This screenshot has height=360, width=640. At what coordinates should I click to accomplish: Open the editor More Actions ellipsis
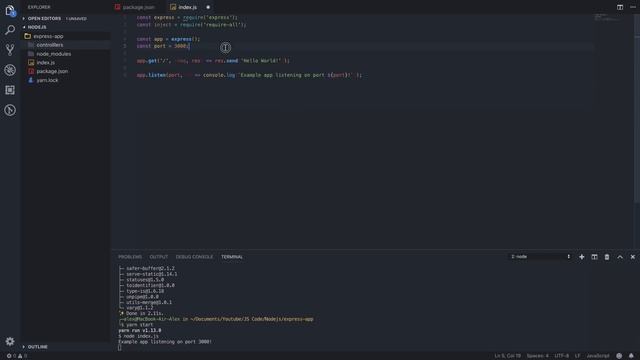click(633, 7)
